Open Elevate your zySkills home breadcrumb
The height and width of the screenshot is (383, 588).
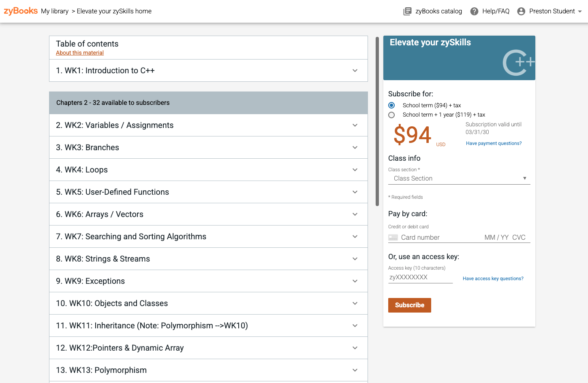point(114,11)
